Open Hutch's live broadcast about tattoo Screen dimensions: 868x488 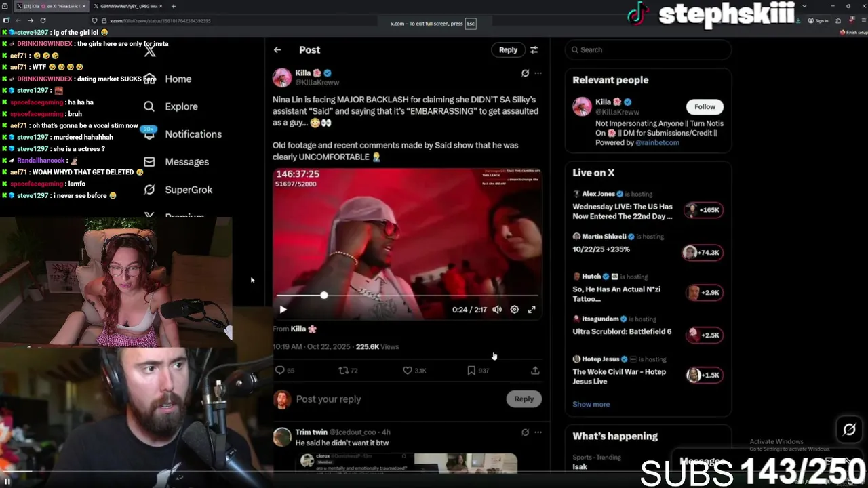pos(616,294)
